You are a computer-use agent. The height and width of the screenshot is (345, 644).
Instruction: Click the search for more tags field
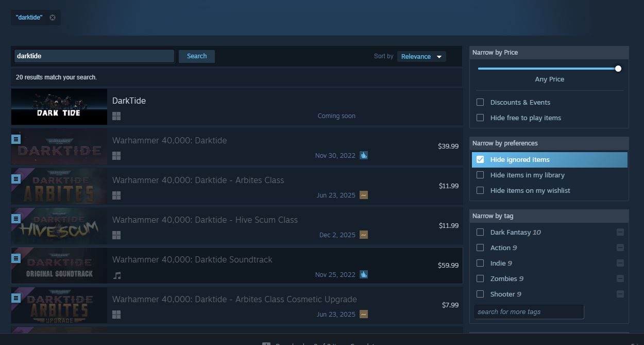529,311
